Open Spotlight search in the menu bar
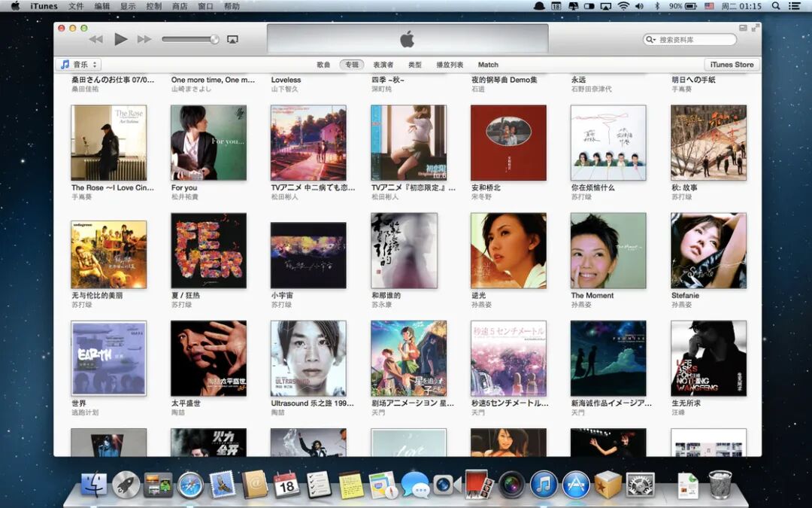Image resolution: width=812 pixels, height=508 pixels. [x=776, y=6]
